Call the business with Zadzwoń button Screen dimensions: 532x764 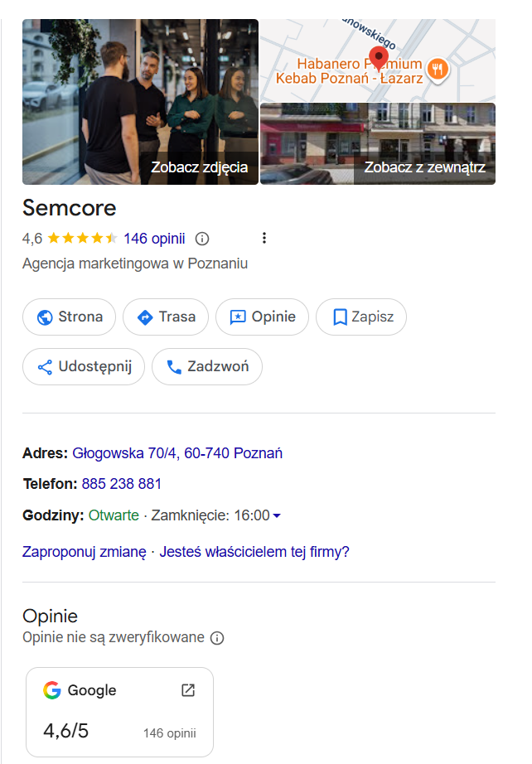tap(206, 366)
